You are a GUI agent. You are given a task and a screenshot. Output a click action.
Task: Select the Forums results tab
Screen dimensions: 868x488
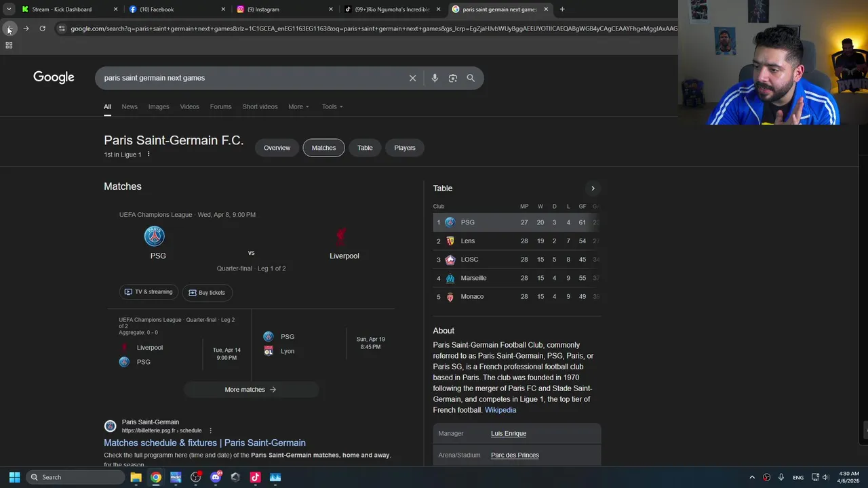[220, 106]
